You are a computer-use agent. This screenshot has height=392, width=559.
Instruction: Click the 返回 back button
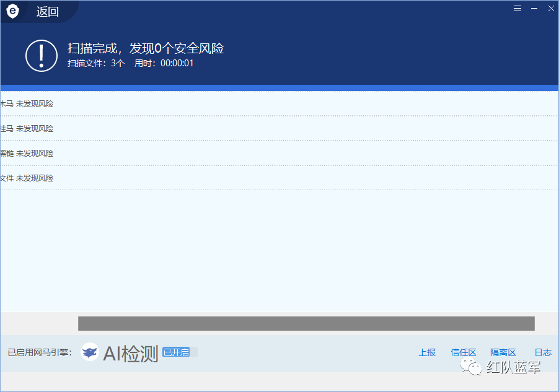click(x=47, y=12)
